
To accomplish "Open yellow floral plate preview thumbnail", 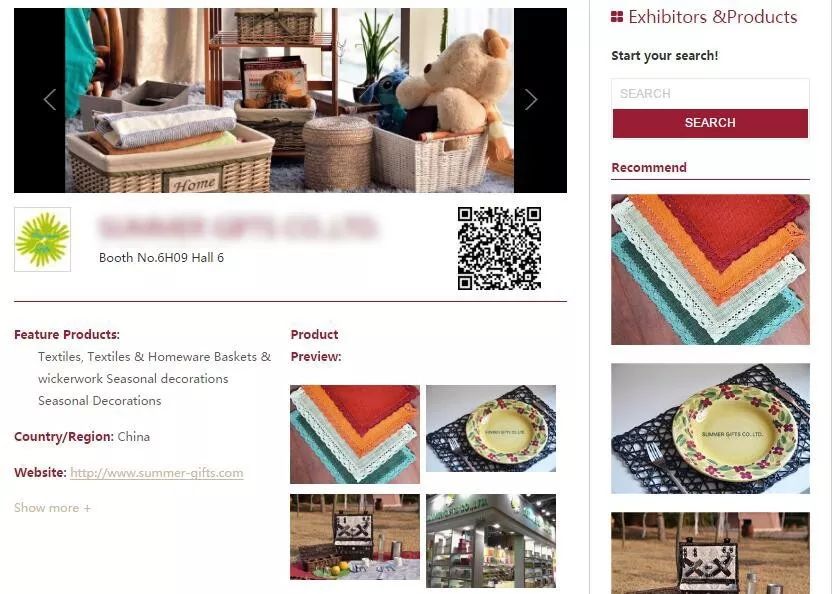I will point(491,428).
